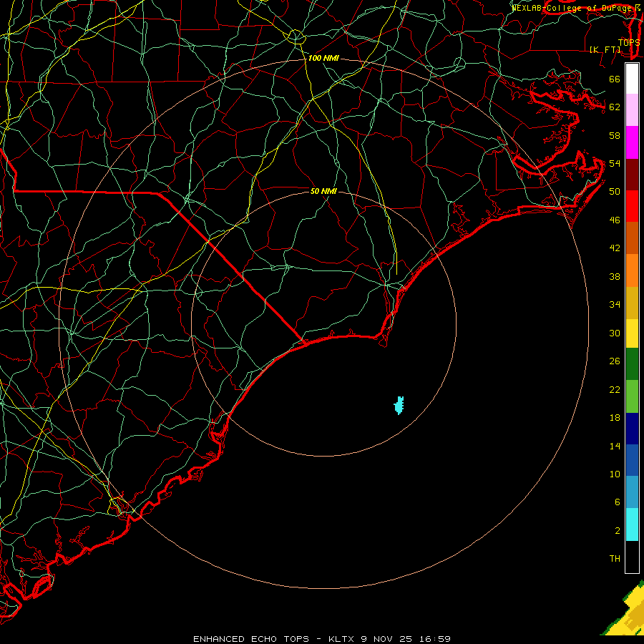644x644 pixels.
Task: Click legend value 10
Action: 615,474
